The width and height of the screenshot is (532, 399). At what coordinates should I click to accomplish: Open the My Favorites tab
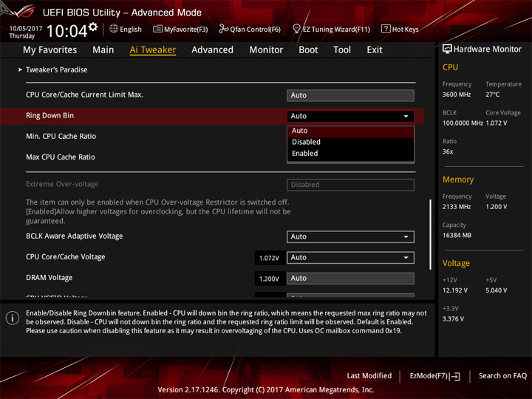pos(50,50)
